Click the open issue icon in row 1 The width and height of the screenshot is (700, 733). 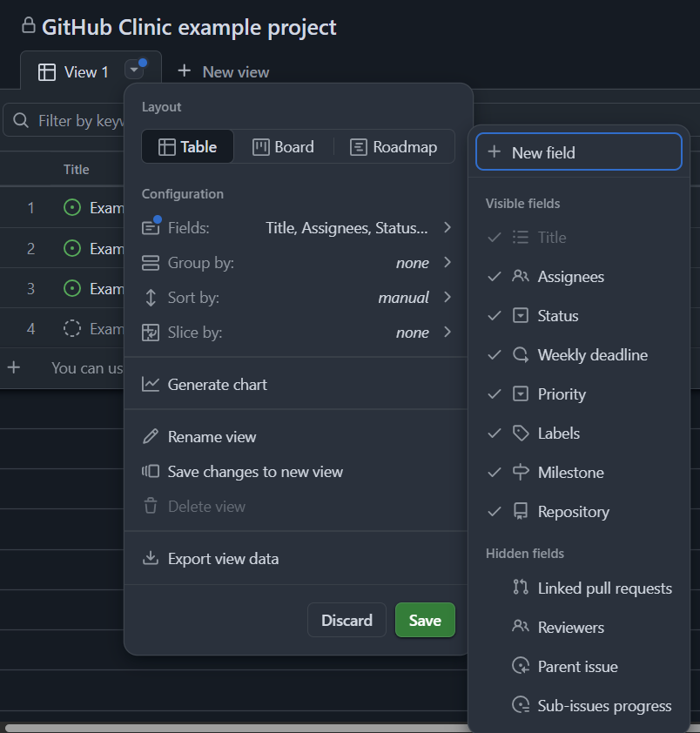point(72,207)
